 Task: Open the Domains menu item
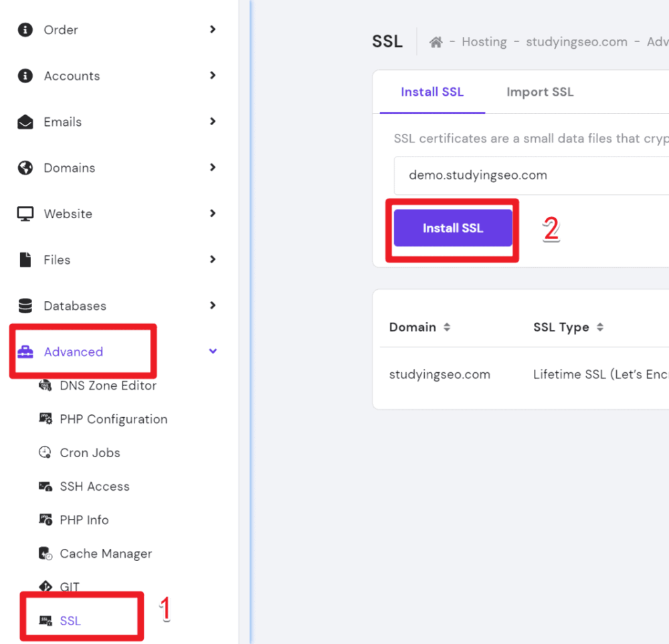[70, 168]
